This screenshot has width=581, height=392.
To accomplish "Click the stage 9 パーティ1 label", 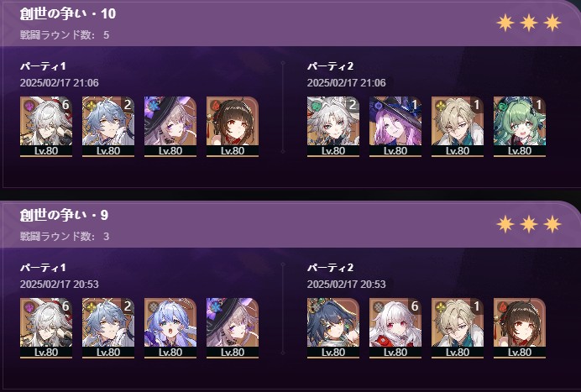I will pyautogui.click(x=43, y=268).
